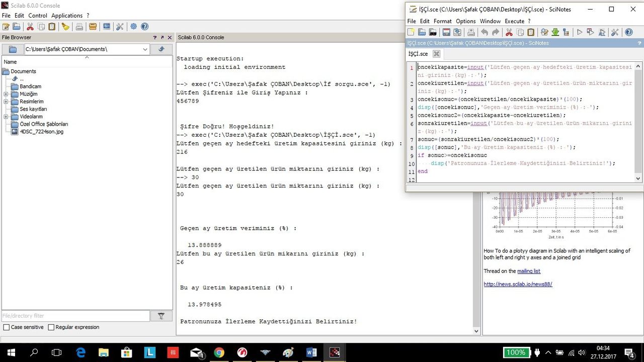Close the İŞÇİ.sce tab
644x362 pixels.
[x=436, y=54]
